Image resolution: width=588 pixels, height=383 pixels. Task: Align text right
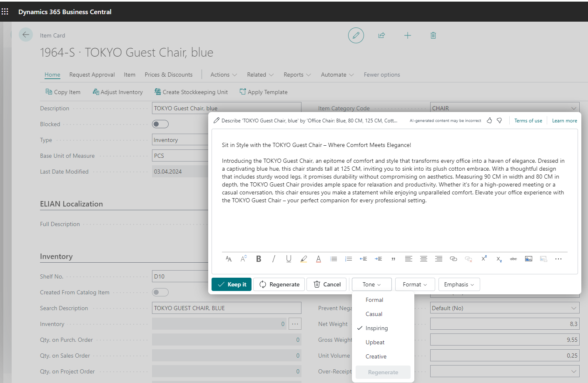click(x=439, y=259)
